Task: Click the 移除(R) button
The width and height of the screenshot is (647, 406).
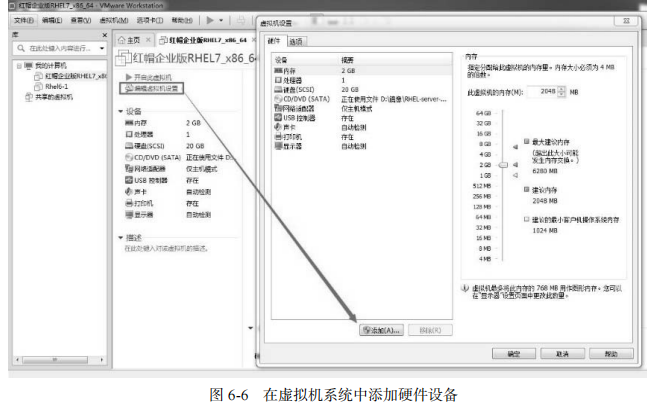Action: 430,330
